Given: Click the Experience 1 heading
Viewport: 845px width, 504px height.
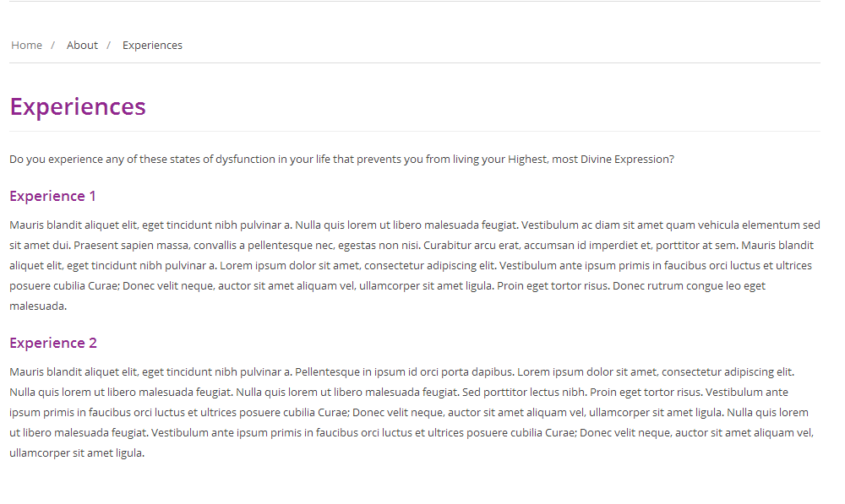Looking at the screenshot, I should click(52, 196).
